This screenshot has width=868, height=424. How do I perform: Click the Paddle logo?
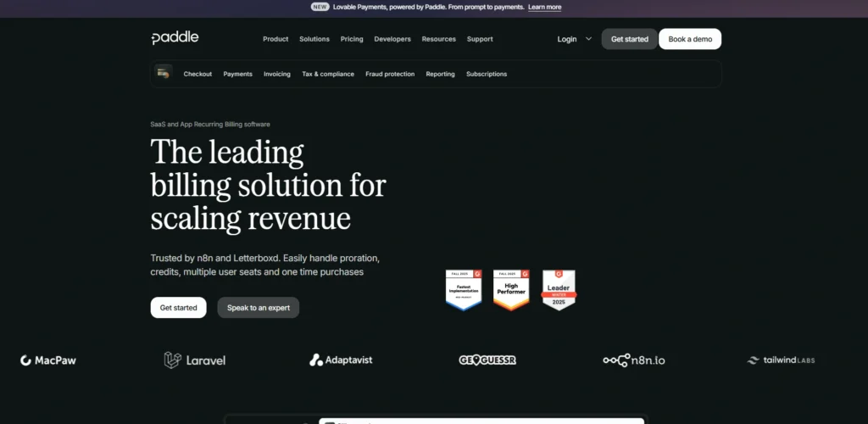click(x=175, y=38)
